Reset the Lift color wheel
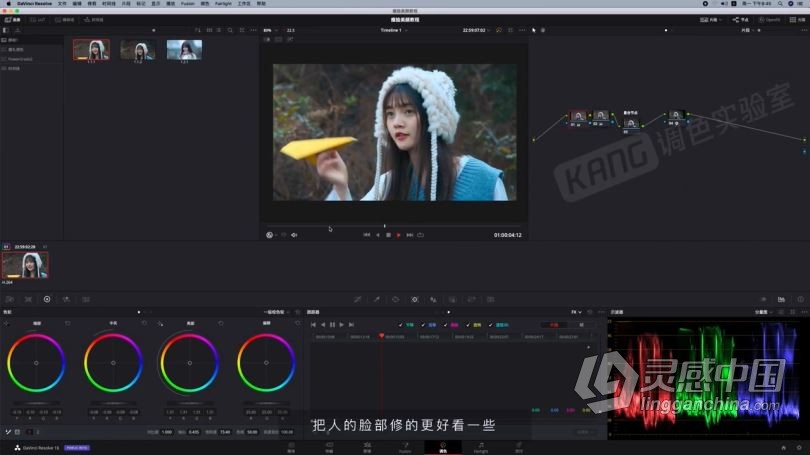This screenshot has height=455, width=810. tap(68, 323)
